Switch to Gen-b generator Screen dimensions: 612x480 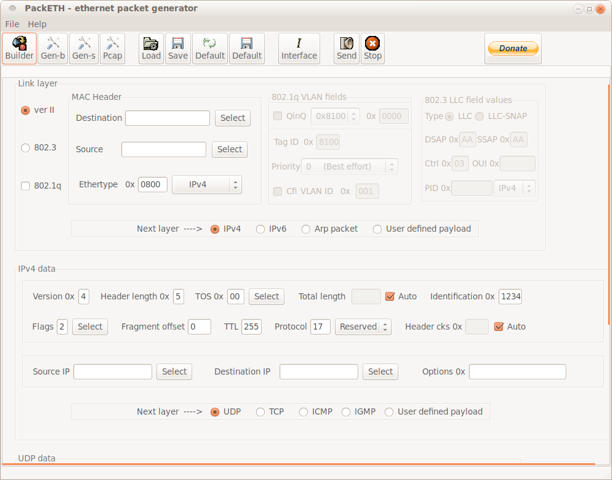(53, 48)
